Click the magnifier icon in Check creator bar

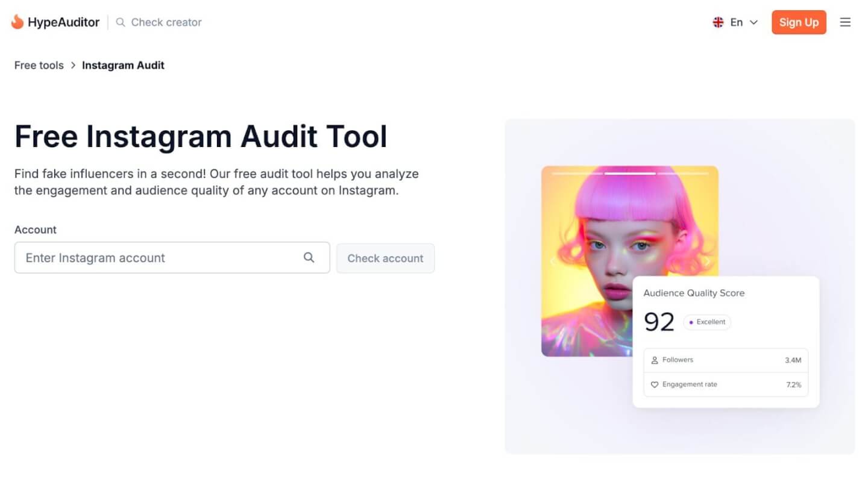pyautogui.click(x=120, y=22)
